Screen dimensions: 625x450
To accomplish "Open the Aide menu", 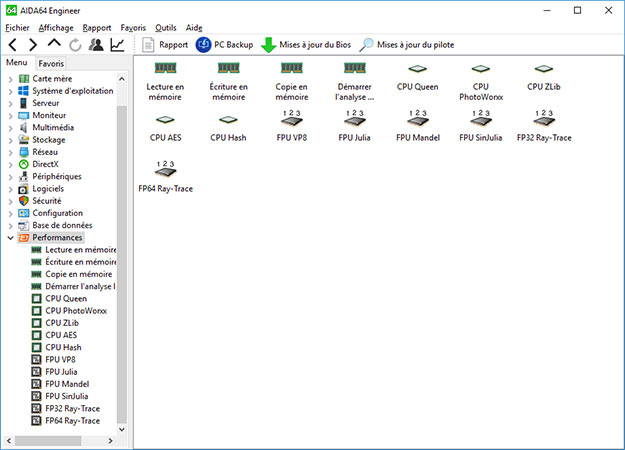I will [194, 28].
